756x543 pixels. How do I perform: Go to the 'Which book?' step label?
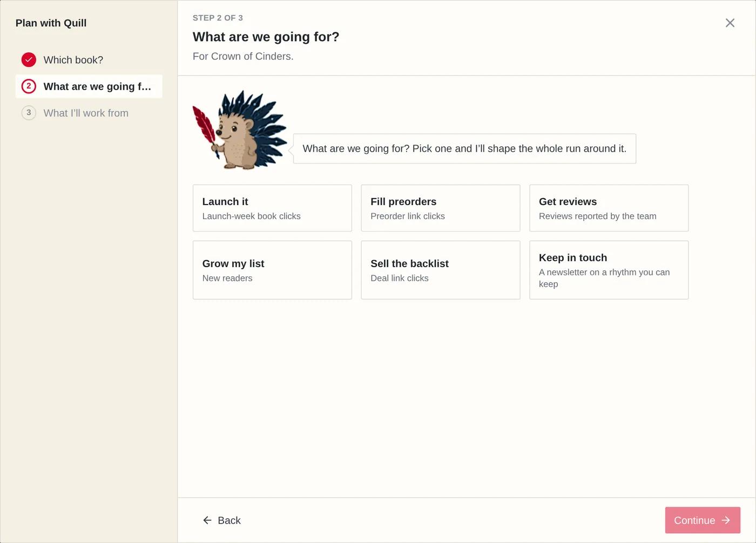pyautogui.click(x=73, y=60)
